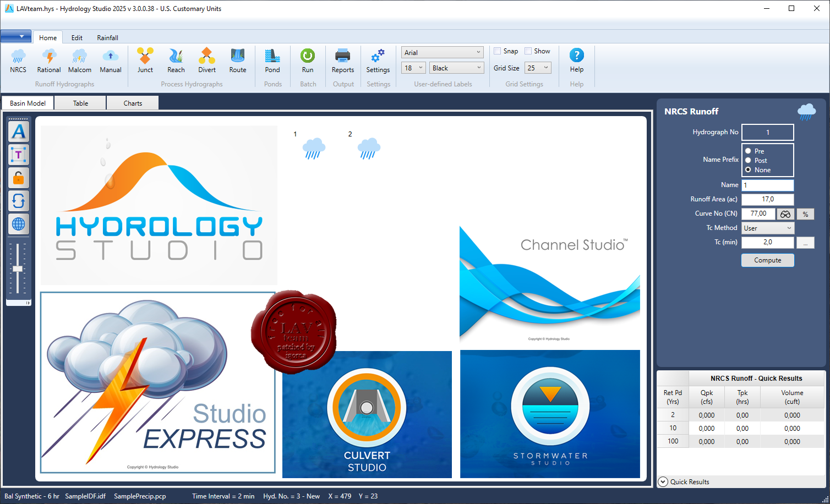Click the Tc ellipsis button
Viewport: 830px width, 504px height.
coord(805,243)
